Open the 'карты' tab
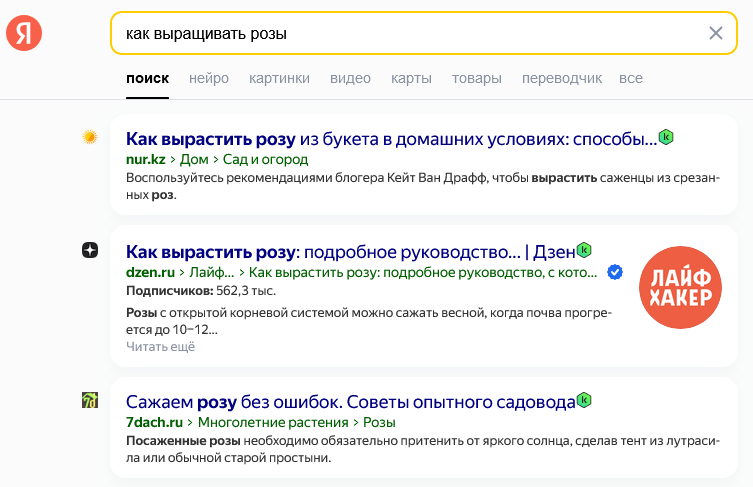Screen dimensions: 753x487 coord(411,78)
